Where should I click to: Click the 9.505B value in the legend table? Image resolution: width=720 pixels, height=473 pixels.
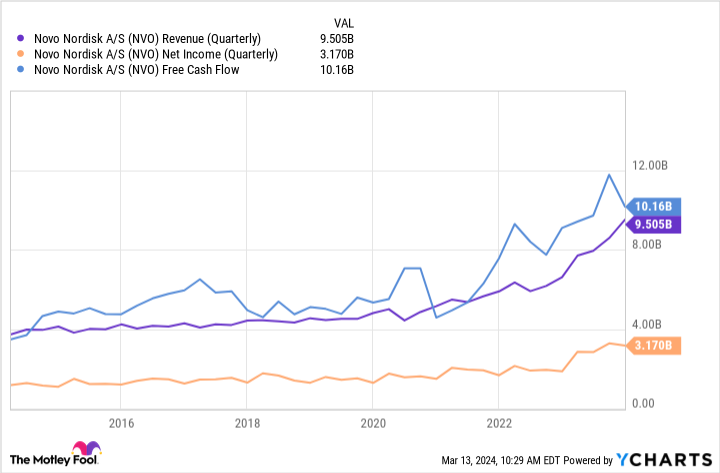(x=337, y=39)
